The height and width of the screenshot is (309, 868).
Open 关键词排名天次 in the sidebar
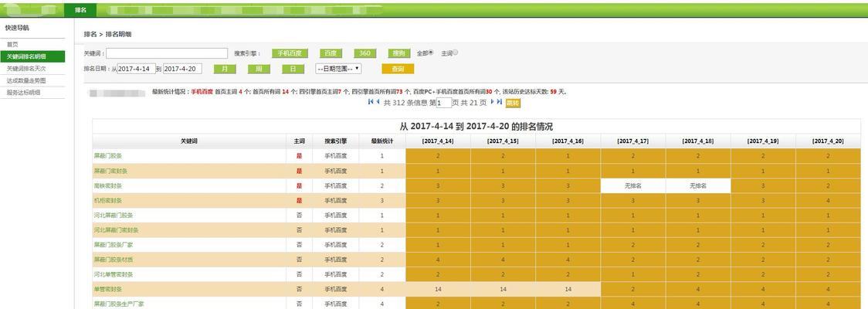click(x=27, y=69)
